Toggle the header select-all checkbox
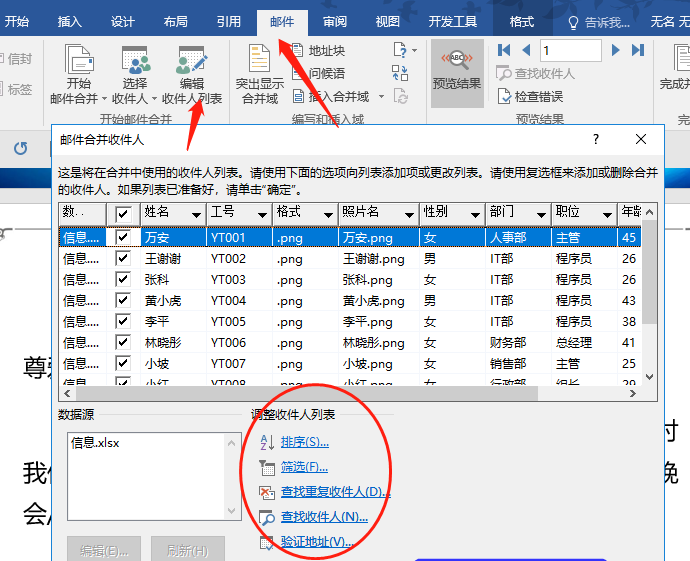The image size is (690, 561). coord(123,214)
